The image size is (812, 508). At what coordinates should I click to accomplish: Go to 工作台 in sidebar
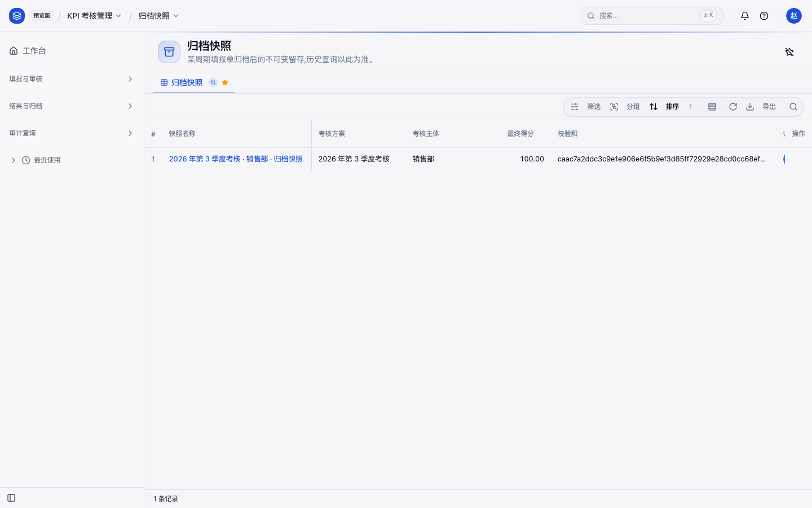(x=72, y=51)
